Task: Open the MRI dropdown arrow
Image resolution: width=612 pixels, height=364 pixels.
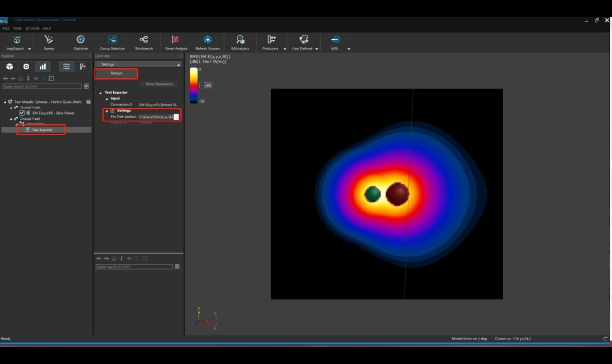Action: (349, 49)
